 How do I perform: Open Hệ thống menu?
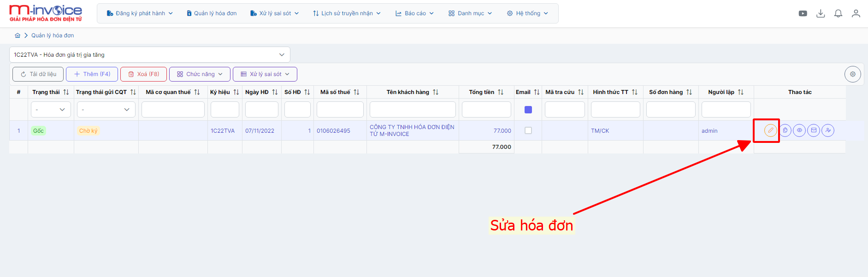(527, 13)
